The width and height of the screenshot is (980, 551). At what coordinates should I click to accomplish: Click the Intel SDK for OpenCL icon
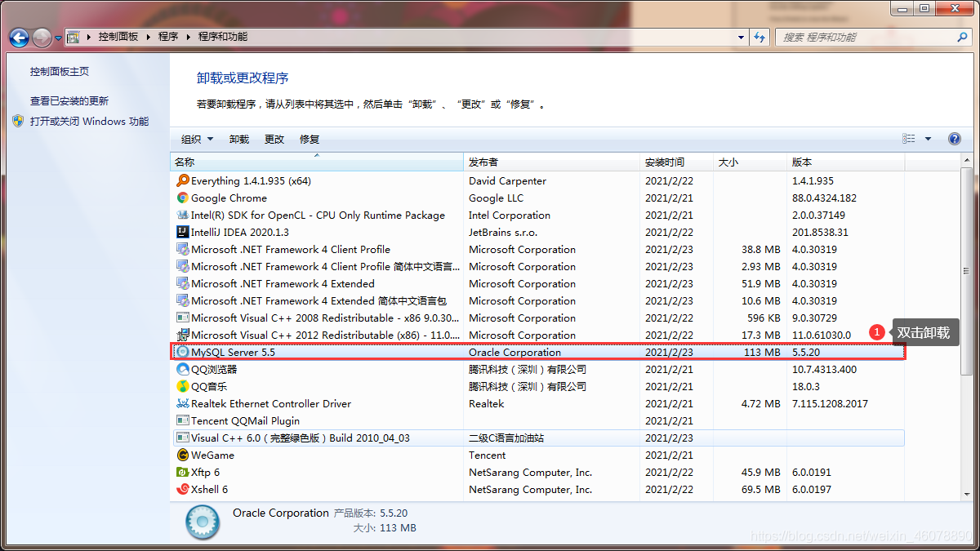[x=183, y=216]
